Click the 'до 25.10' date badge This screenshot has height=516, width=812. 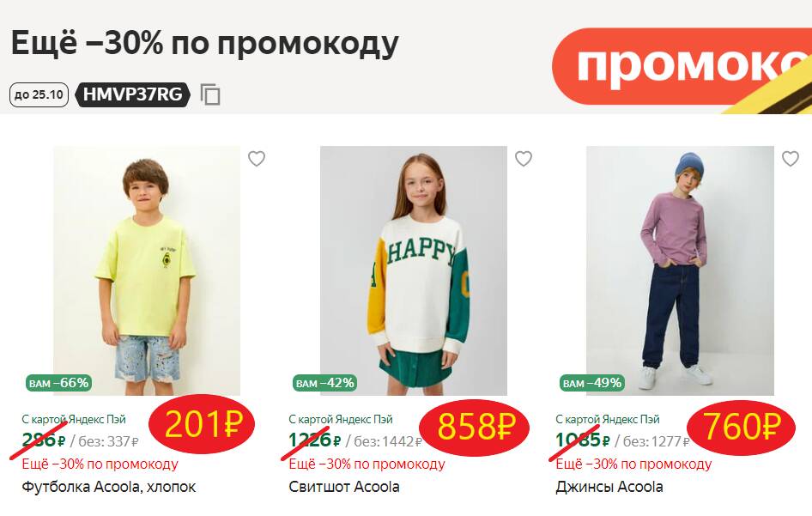coord(39,94)
